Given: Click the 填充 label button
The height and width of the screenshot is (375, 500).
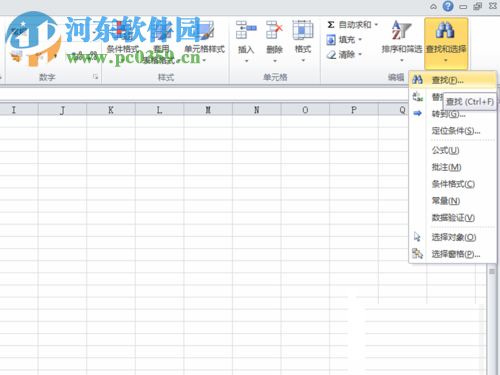Looking at the screenshot, I should click(347, 40).
